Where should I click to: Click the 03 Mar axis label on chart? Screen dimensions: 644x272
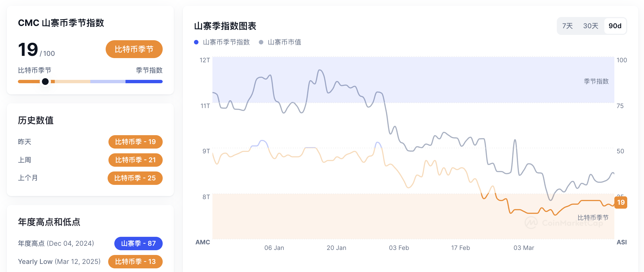(x=524, y=248)
